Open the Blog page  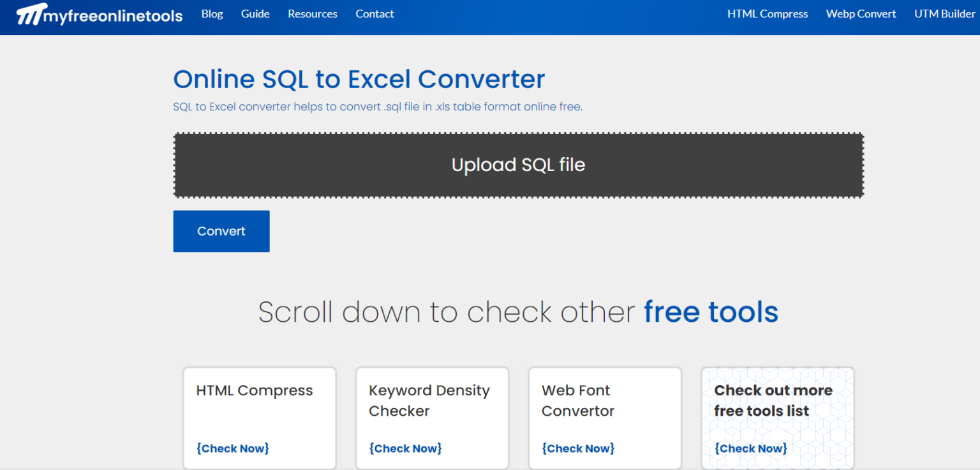(x=212, y=13)
